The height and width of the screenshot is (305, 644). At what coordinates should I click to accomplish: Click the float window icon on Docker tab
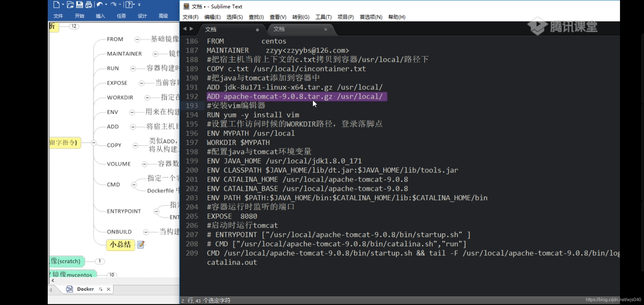click(x=101, y=289)
